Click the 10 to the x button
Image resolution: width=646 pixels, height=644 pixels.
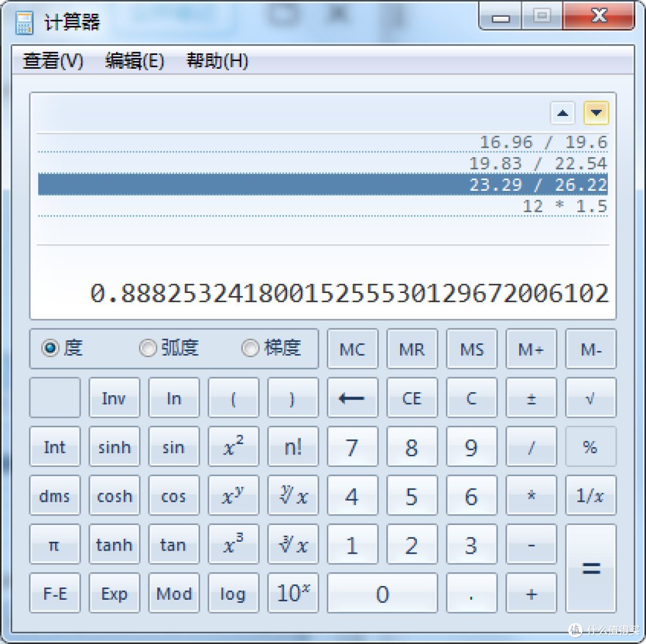click(293, 593)
